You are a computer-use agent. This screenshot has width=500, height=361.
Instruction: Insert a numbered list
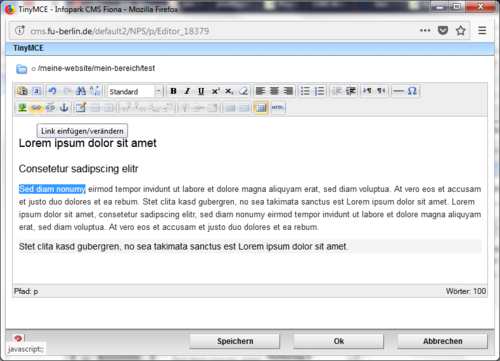point(319,91)
